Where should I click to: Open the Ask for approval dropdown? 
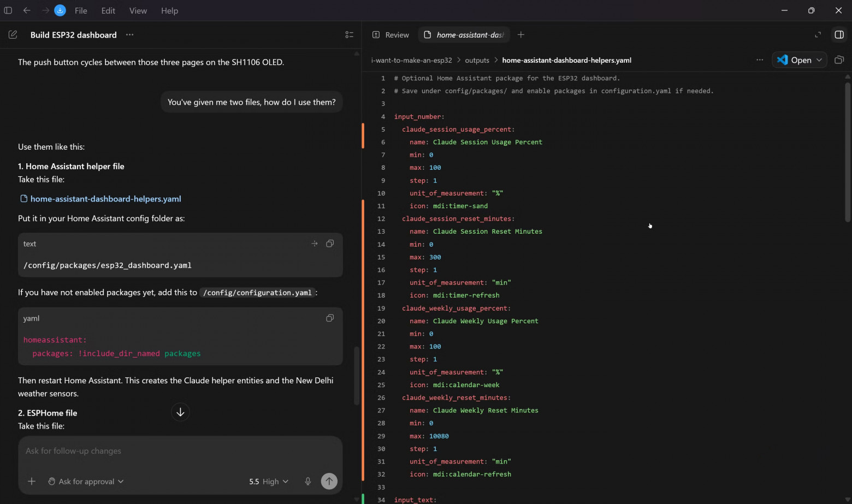click(86, 481)
